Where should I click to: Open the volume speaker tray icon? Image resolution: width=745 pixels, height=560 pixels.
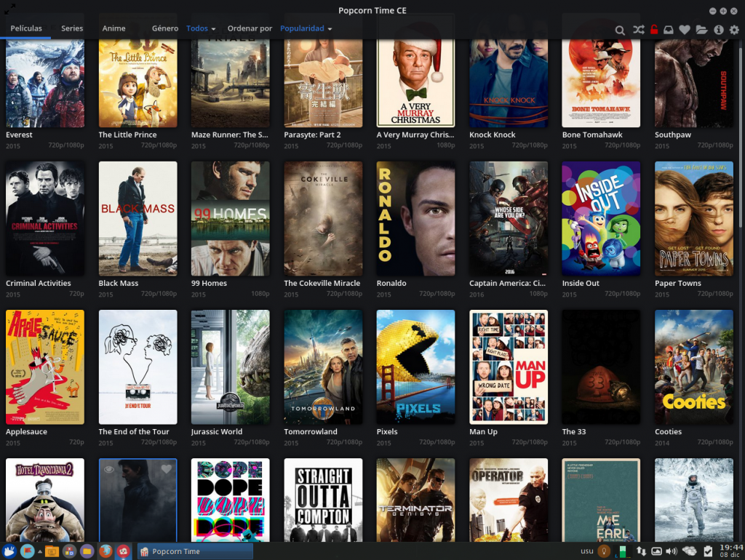pyautogui.click(x=671, y=551)
